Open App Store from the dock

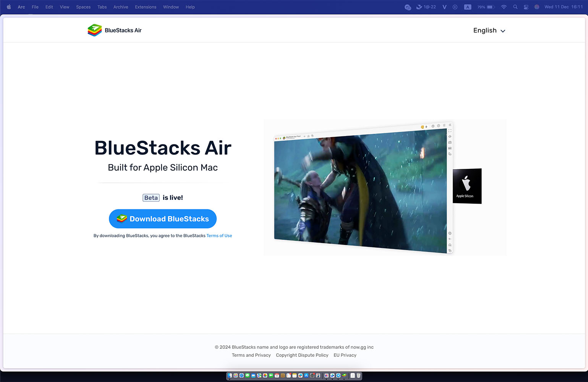click(306, 376)
